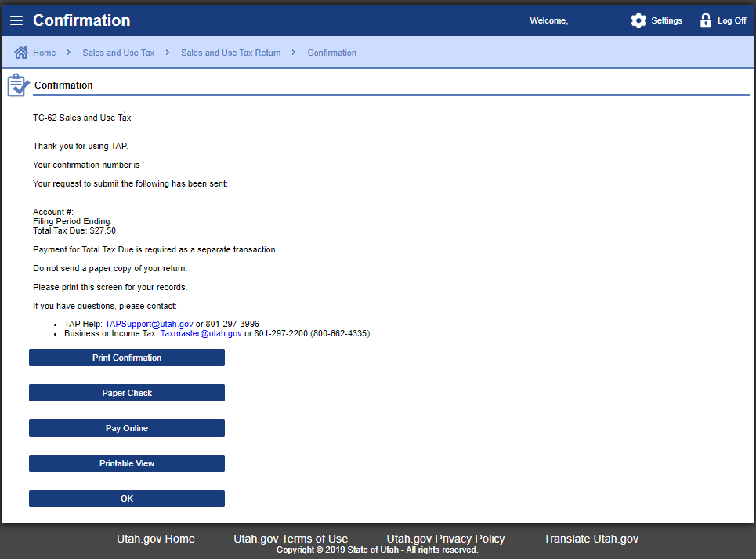Viewport: 756px width, 559px height.
Task: Click the Taxmaster@utah.gov email link
Action: [x=201, y=333]
